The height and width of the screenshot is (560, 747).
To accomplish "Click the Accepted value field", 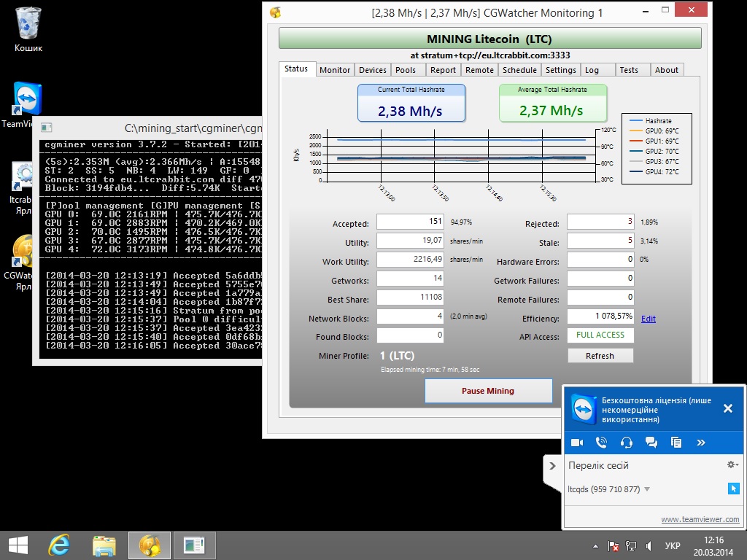I will pyautogui.click(x=410, y=222).
